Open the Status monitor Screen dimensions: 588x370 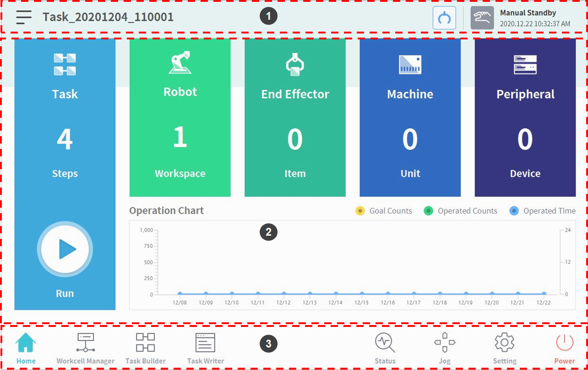point(385,348)
